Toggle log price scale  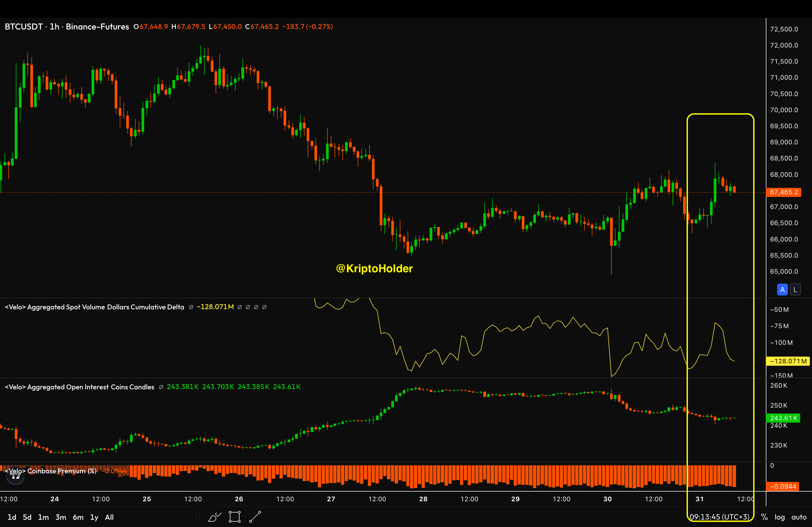click(780, 517)
